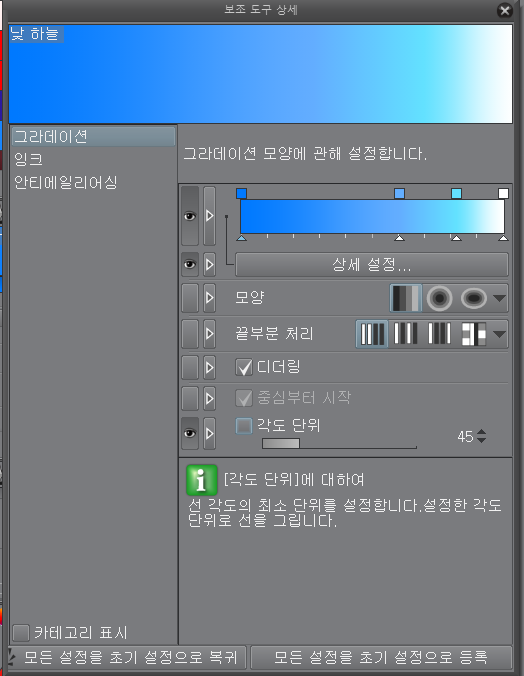Select 안티에일리어싱 category in left list

point(66,182)
